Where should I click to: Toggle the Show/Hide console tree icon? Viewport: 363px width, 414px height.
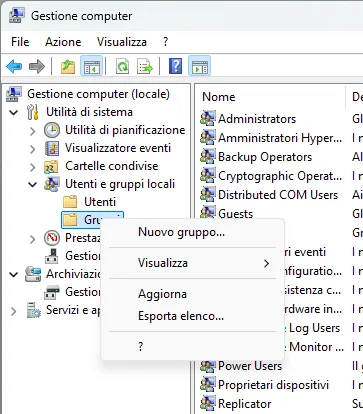(91, 66)
